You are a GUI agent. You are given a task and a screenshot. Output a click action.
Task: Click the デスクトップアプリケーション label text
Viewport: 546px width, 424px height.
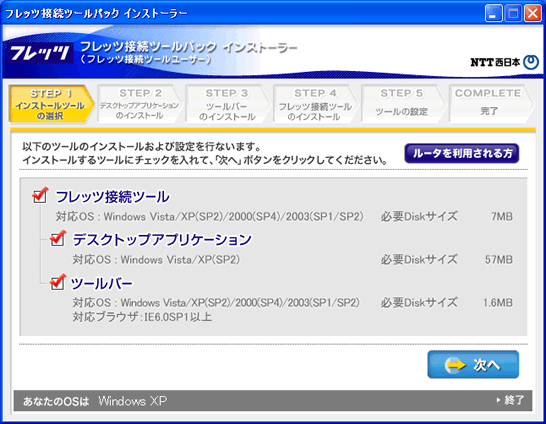[162, 240]
